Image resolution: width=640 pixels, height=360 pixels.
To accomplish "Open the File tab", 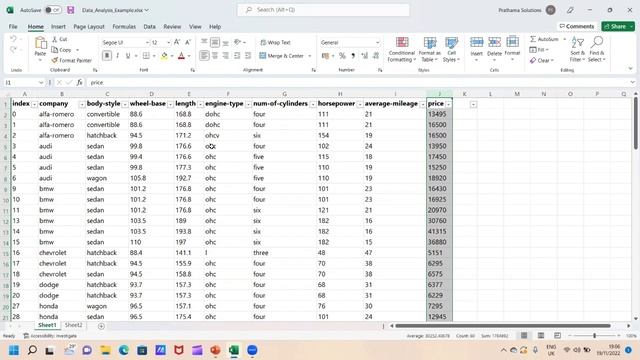I will click(x=13, y=27).
